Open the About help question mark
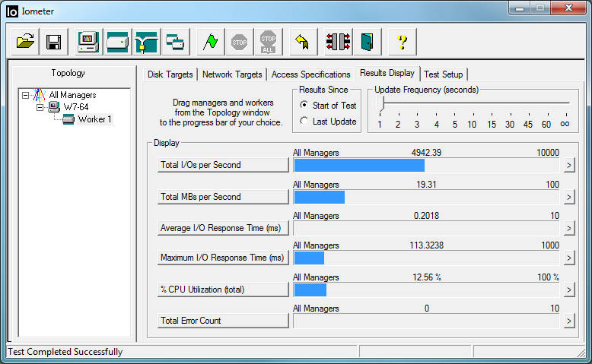The height and width of the screenshot is (364, 592). click(x=403, y=42)
